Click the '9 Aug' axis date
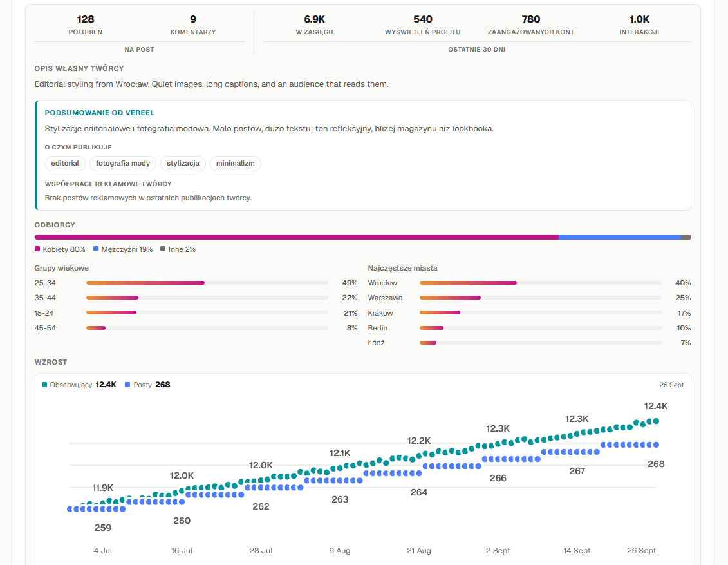This screenshot has width=728, height=565. tap(340, 551)
